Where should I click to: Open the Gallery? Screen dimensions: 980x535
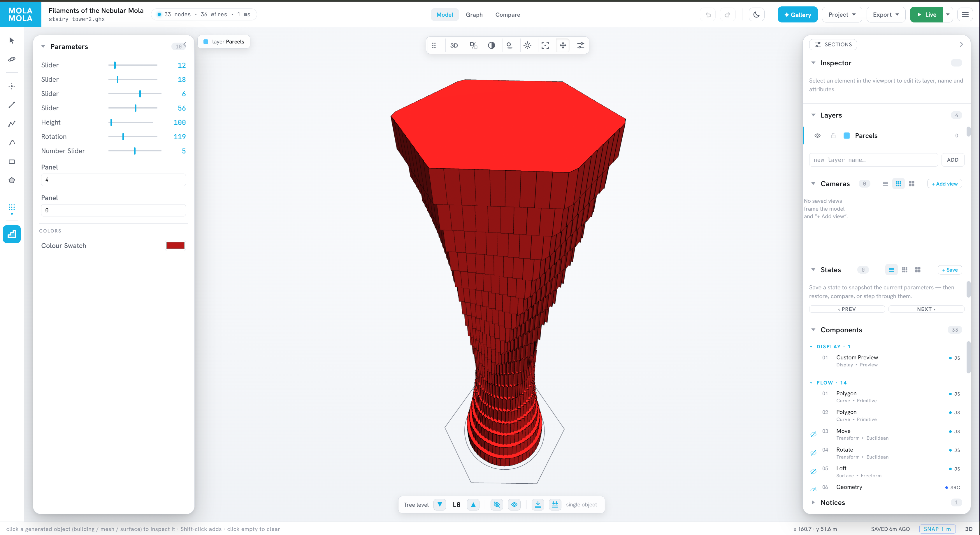(798, 15)
